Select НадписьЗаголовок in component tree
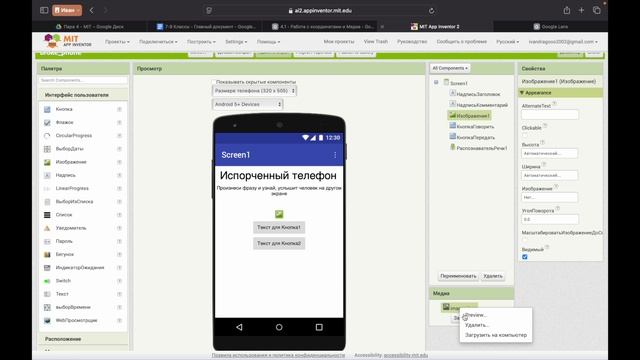Image resolution: width=640 pixels, height=360 pixels. [x=478, y=94]
